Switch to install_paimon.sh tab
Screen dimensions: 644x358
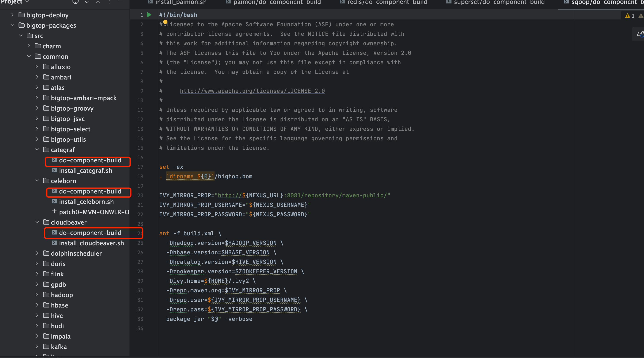(177, 2)
